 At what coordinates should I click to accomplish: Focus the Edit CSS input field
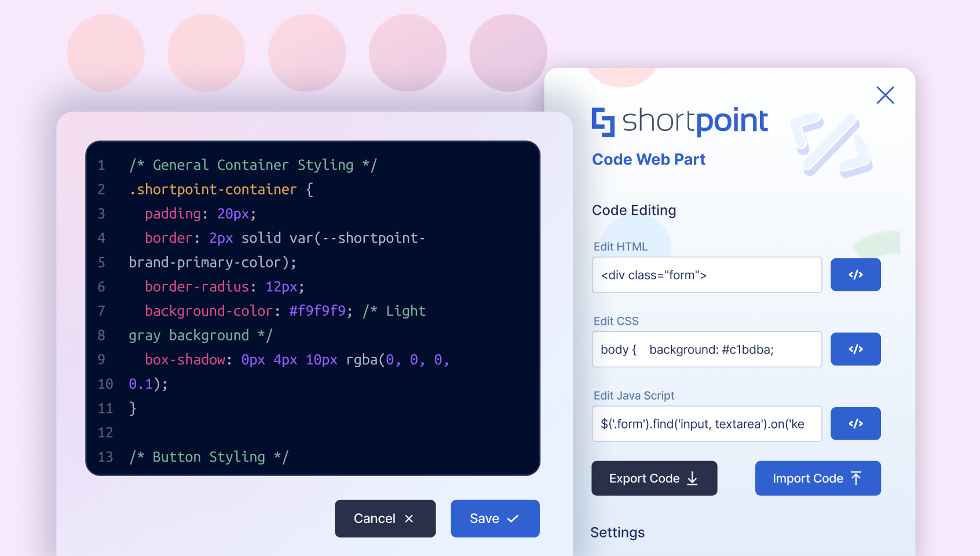(x=707, y=349)
